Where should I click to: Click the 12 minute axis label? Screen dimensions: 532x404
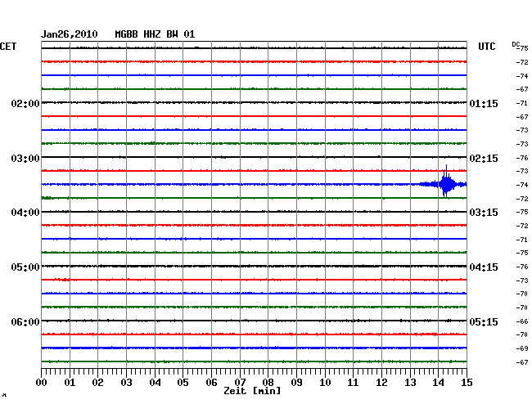click(381, 382)
